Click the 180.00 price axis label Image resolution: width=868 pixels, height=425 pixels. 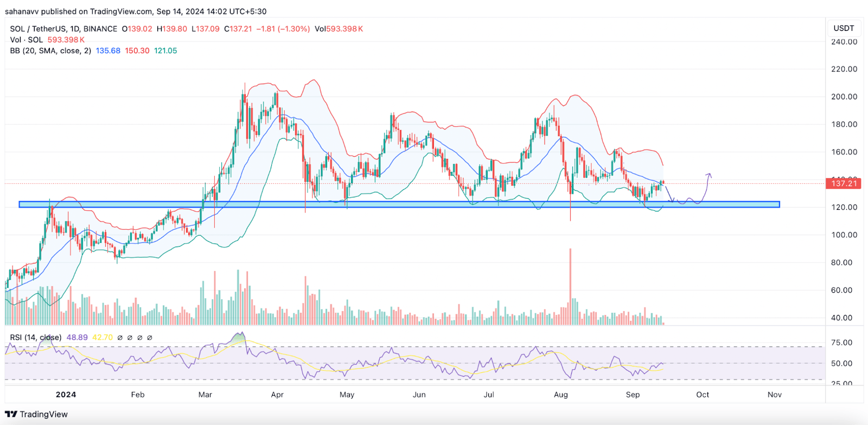coord(844,124)
